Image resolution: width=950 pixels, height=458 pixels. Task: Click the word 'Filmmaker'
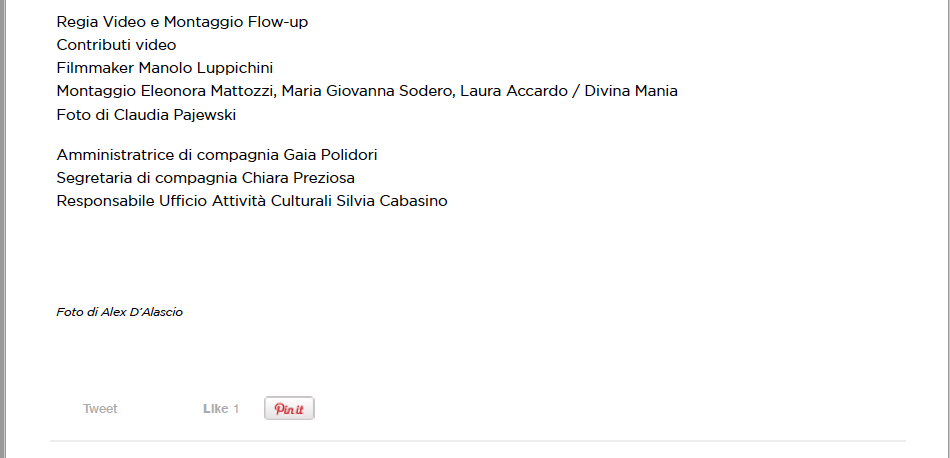click(95, 68)
